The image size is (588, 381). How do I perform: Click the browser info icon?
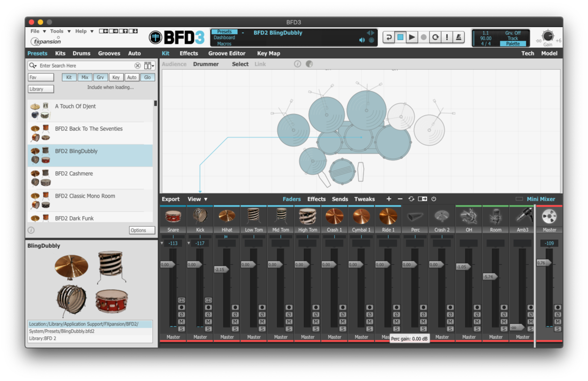point(31,230)
